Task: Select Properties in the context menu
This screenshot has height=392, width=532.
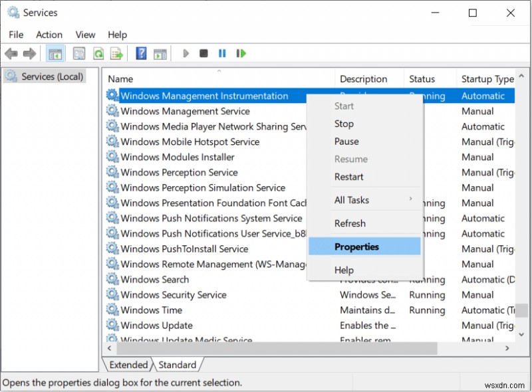Action: tap(356, 246)
